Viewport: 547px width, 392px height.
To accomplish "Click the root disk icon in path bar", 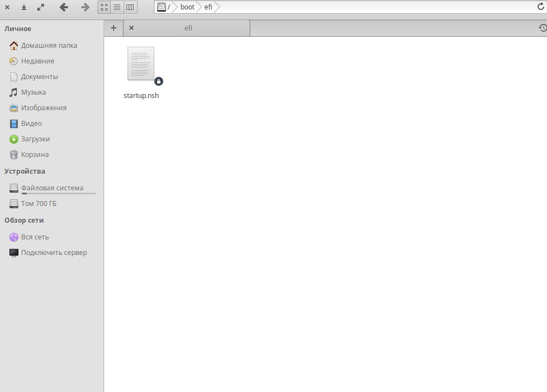I will click(x=161, y=7).
